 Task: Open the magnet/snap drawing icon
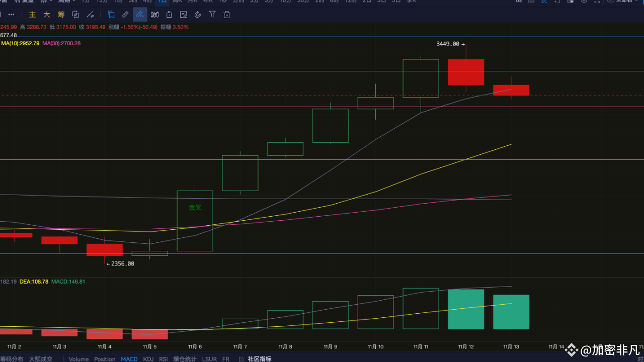click(198, 15)
